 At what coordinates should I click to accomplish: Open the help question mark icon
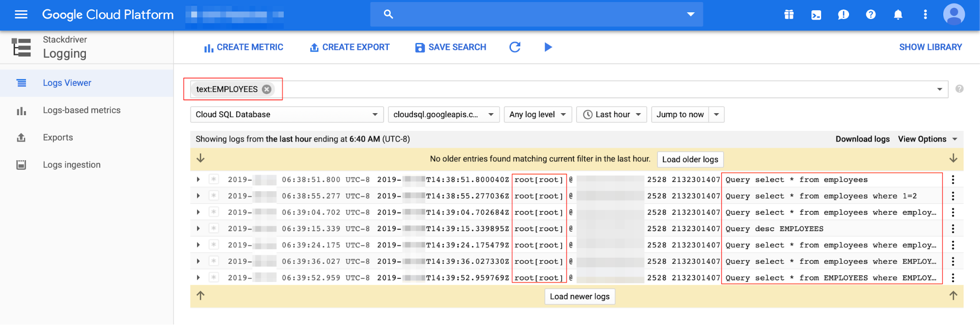coord(871,15)
